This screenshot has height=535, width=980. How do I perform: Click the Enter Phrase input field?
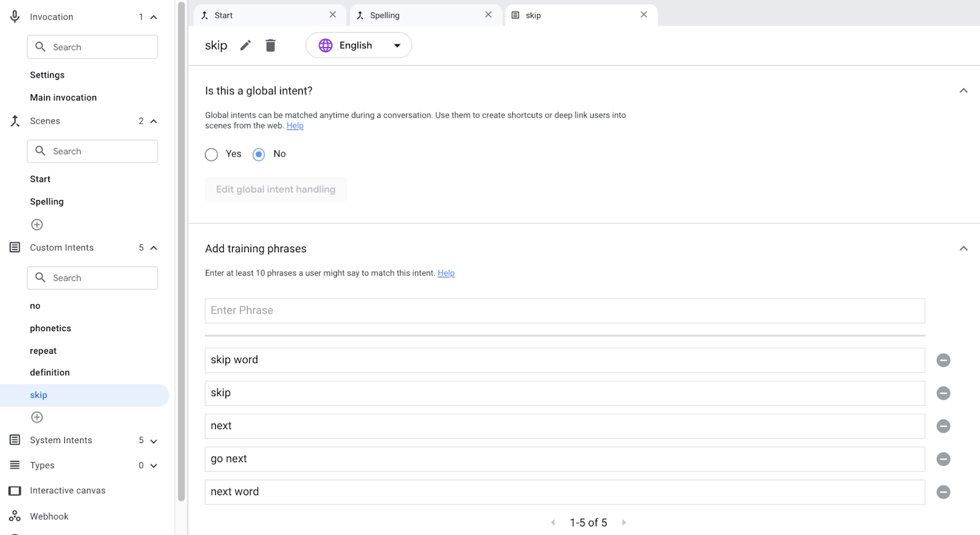click(x=564, y=311)
